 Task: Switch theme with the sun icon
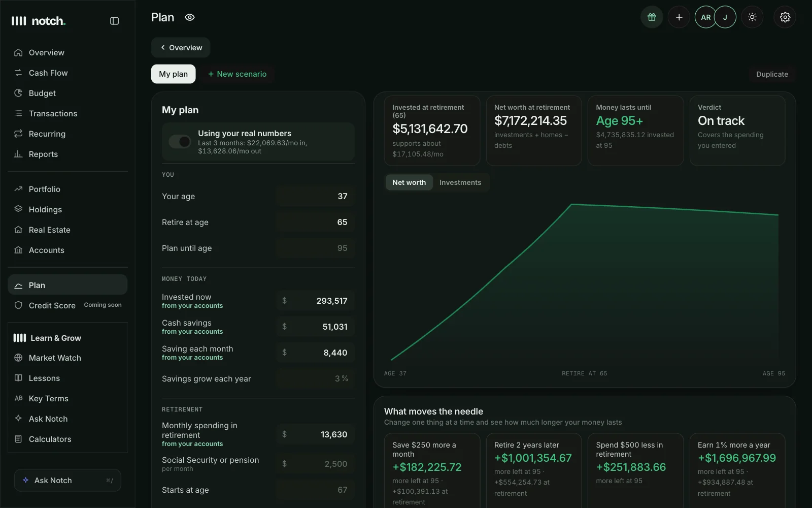click(x=752, y=17)
